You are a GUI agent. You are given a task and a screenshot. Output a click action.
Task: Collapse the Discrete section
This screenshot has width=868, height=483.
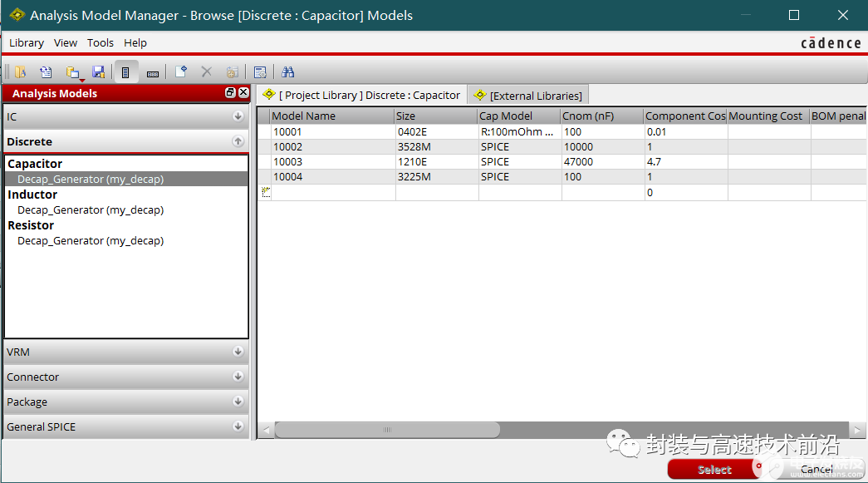point(238,142)
